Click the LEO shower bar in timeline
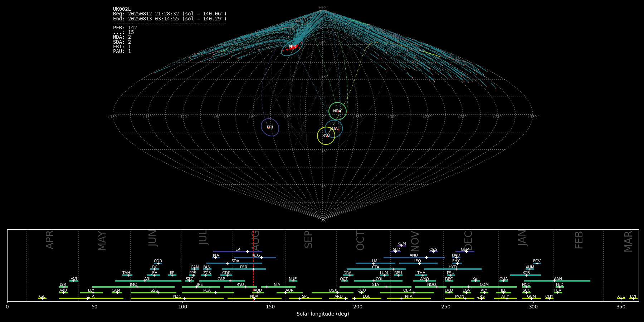The width and height of the screenshot is (644, 322). pos(418,263)
